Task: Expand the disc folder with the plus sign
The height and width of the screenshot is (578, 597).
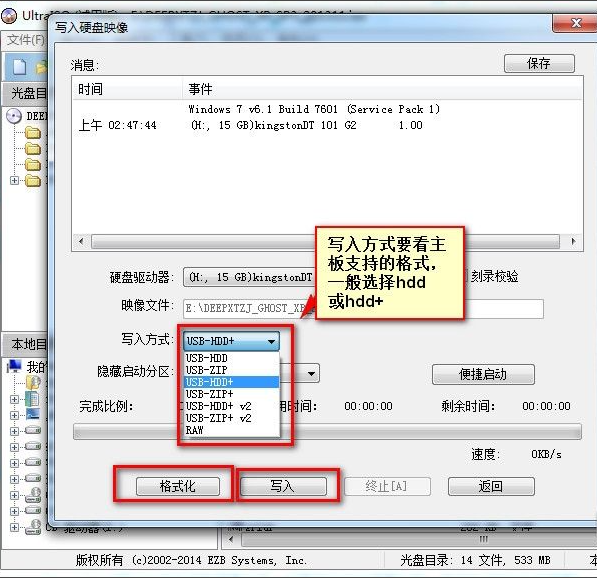Action: pos(14,180)
